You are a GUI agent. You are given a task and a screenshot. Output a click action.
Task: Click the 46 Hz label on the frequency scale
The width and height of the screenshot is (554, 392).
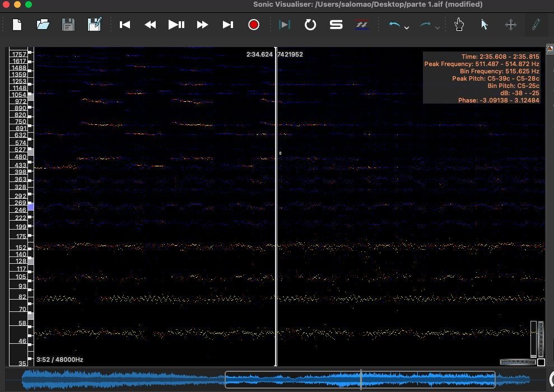tap(22, 341)
